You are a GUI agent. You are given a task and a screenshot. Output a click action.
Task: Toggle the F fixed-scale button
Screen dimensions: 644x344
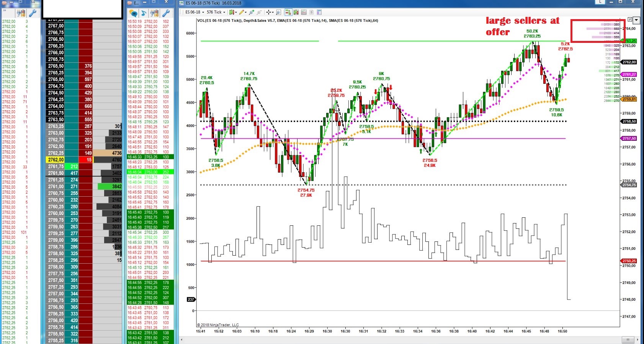click(x=630, y=20)
